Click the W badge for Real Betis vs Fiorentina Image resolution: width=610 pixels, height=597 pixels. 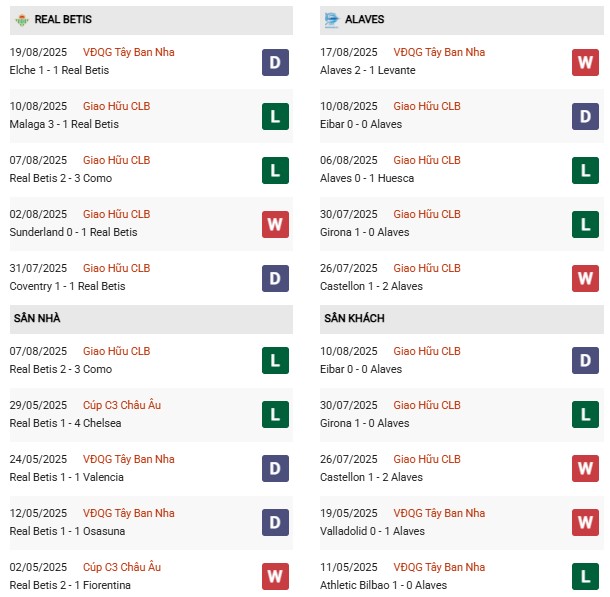click(x=275, y=577)
